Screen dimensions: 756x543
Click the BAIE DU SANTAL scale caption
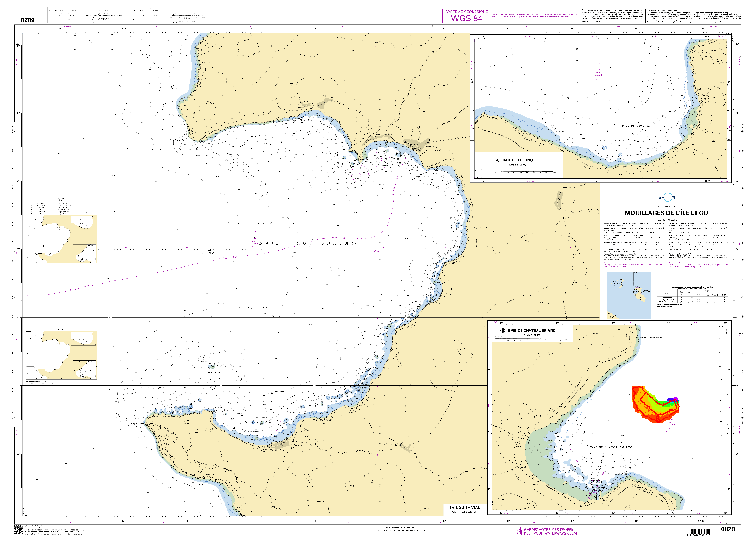[464, 509]
